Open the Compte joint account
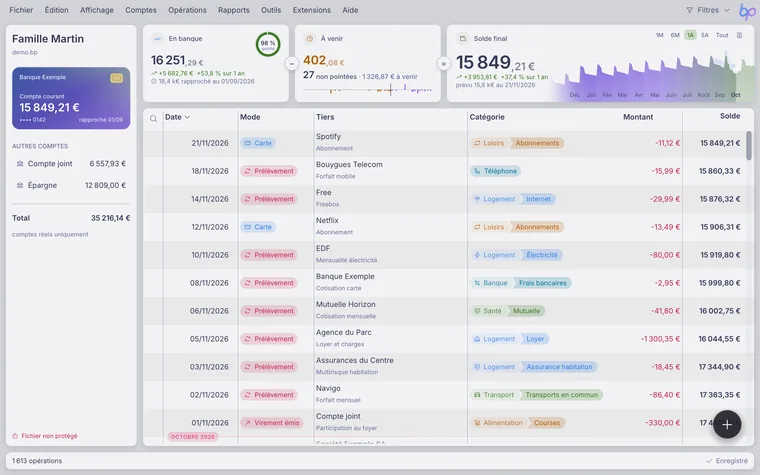The height and width of the screenshot is (475, 760). pos(71,164)
